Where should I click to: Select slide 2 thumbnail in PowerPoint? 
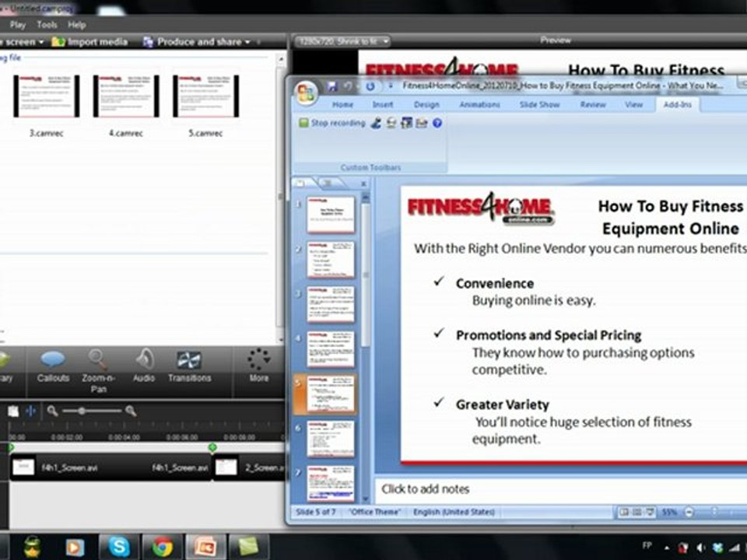[331, 260]
